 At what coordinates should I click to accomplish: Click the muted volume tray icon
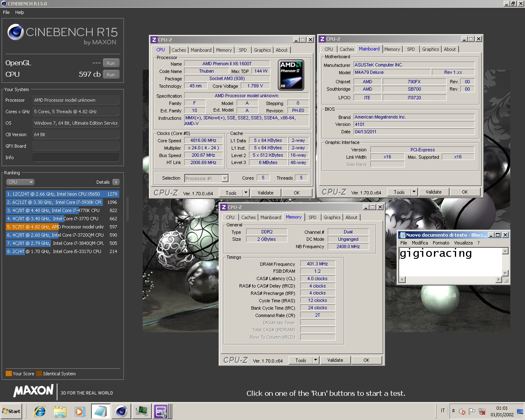[462, 411]
